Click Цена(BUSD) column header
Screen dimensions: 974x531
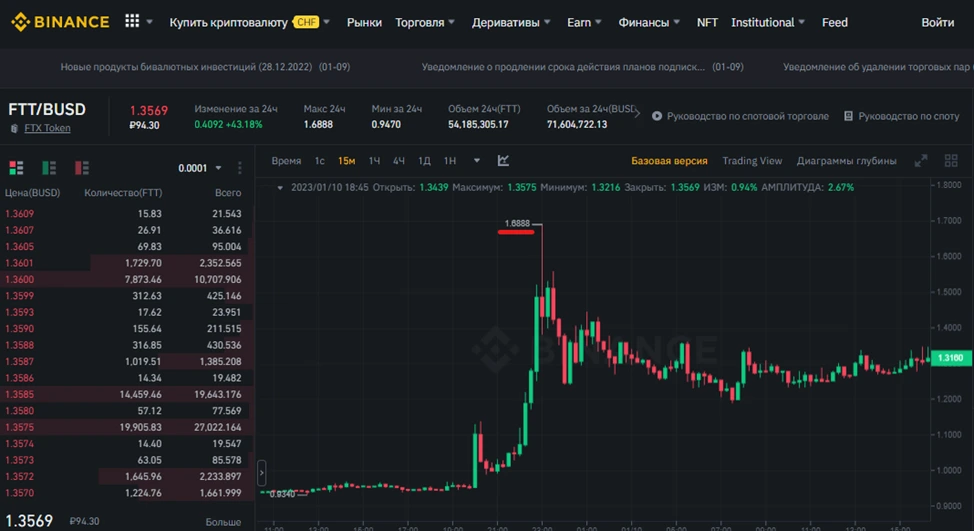(x=32, y=193)
